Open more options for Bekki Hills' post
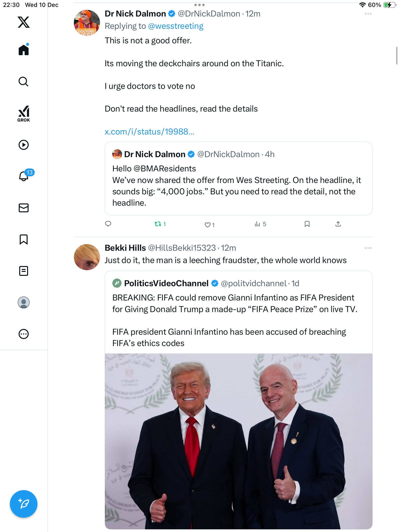 click(368, 248)
